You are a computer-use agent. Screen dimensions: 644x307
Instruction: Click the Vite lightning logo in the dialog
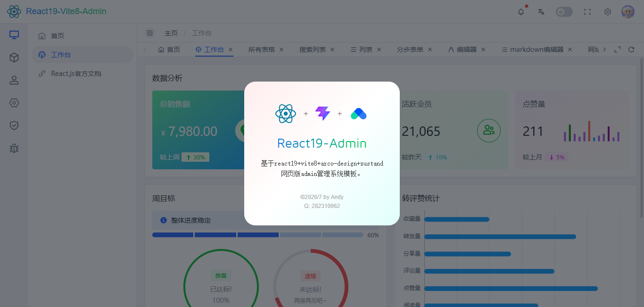pyautogui.click(x=322, y=114)
